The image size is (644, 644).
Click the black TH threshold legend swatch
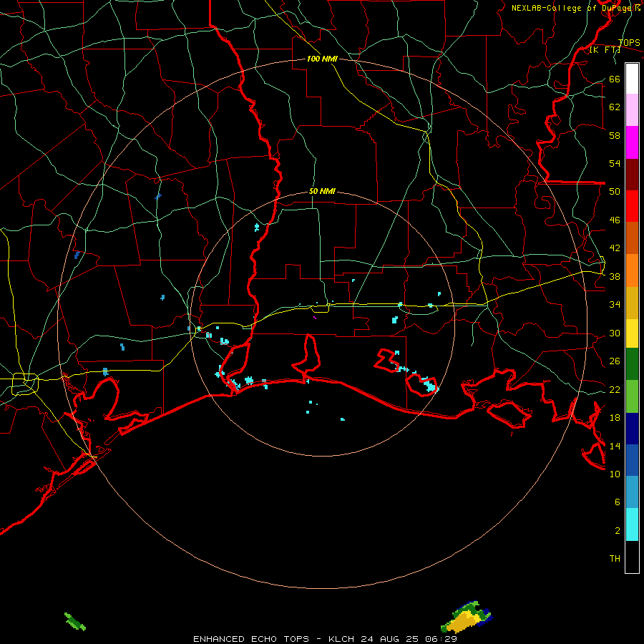(x=632, y=557)
